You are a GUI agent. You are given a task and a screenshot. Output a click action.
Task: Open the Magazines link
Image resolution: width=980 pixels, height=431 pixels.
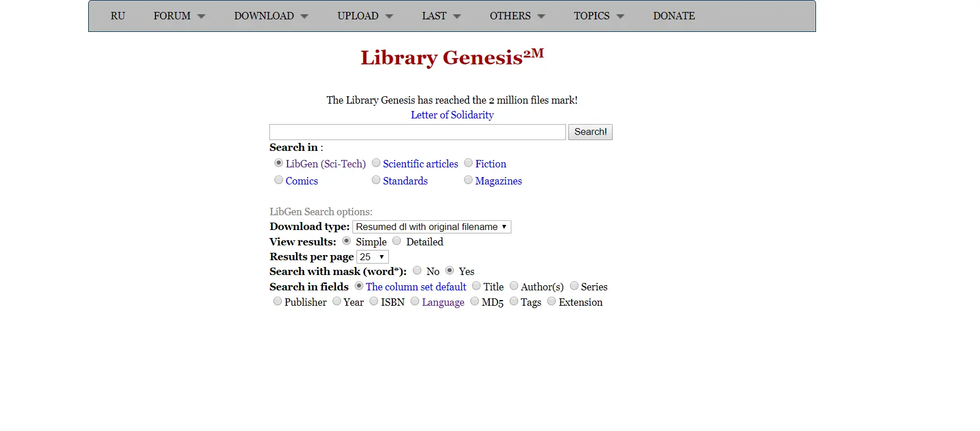tap(498, 181)
